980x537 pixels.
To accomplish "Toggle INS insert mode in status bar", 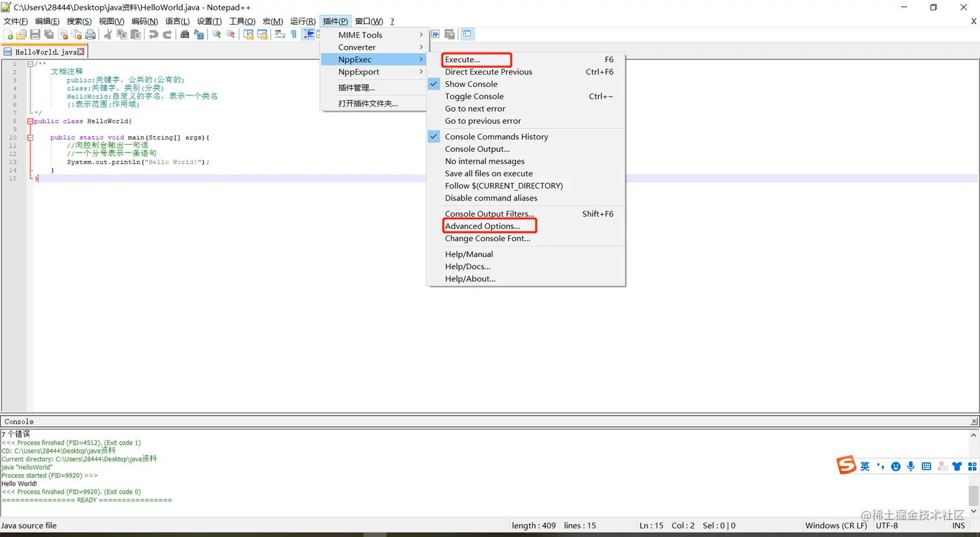I will click(x=959, y=525).
